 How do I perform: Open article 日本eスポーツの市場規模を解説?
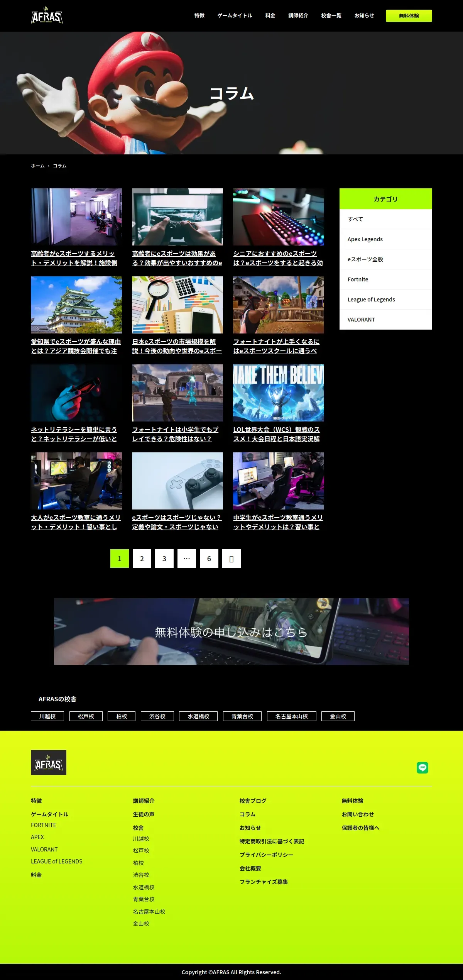click(x=177, y=346)
